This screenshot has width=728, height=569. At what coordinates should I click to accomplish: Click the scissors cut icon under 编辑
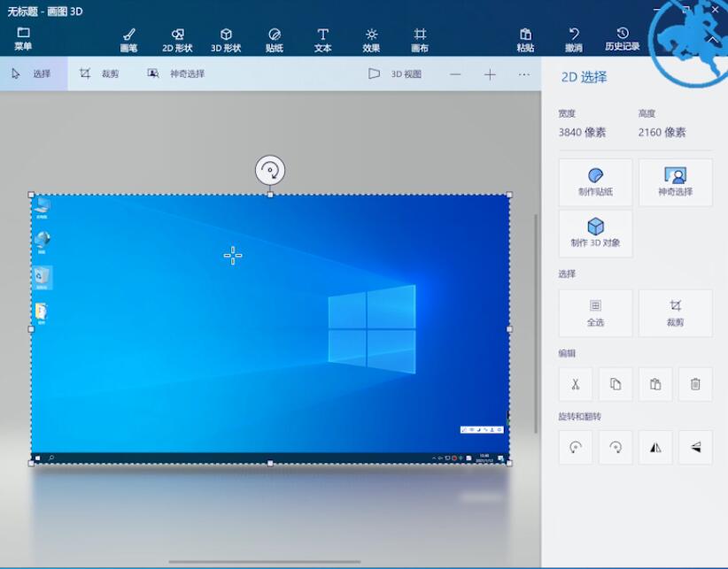576,384
